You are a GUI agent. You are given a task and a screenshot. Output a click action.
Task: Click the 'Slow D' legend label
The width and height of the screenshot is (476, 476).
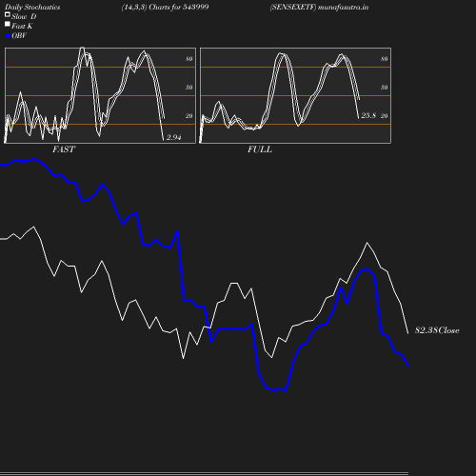coord(24,16)
